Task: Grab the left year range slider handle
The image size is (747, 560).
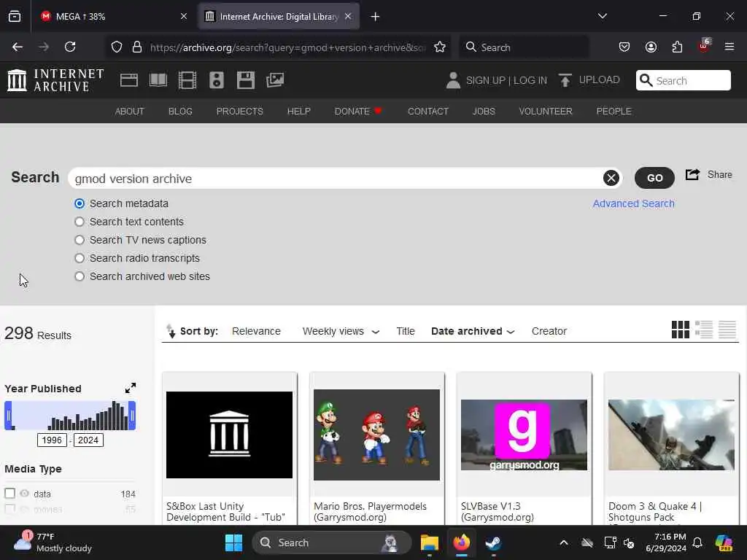Action: (x=8, y=415)
